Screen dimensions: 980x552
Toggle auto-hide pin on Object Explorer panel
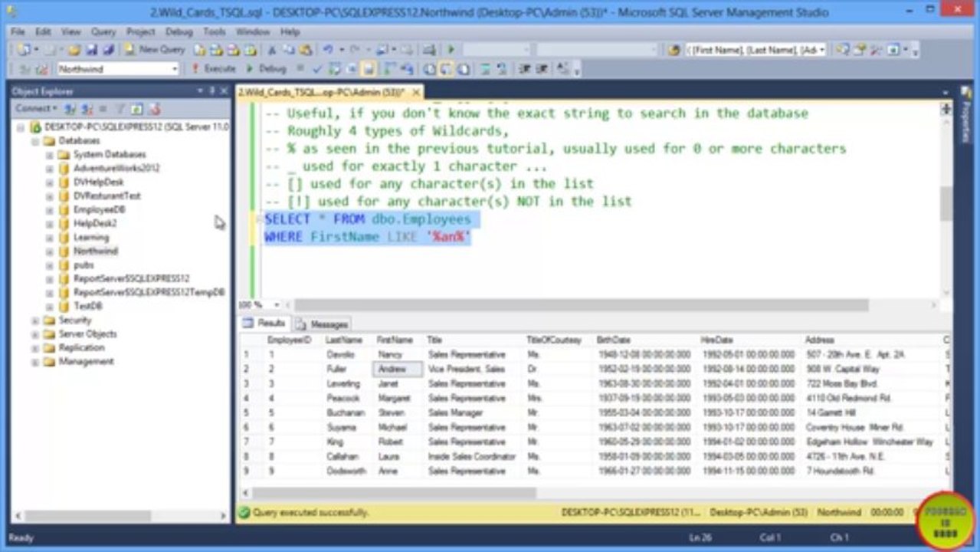(212, 90)
